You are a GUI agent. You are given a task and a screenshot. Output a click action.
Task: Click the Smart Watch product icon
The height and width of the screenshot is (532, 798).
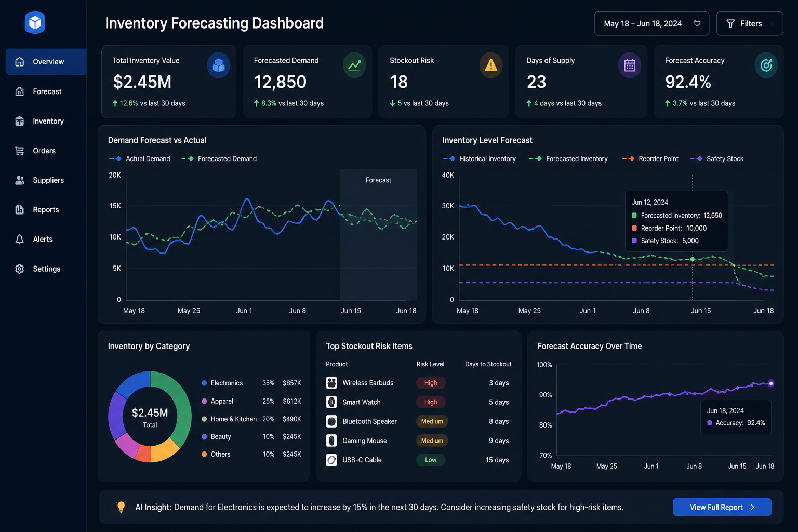click(331, 402)
